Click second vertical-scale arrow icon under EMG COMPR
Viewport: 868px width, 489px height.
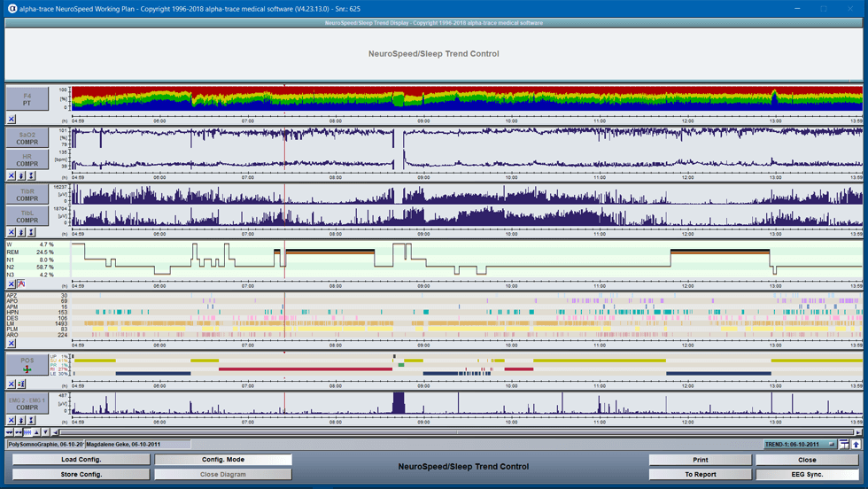[x=32, y=420]
